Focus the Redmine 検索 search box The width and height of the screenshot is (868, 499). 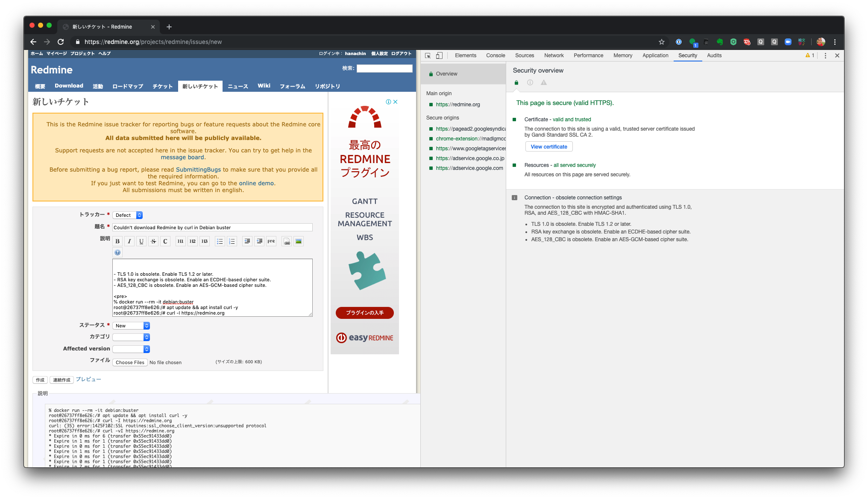(x=384, y=68)
